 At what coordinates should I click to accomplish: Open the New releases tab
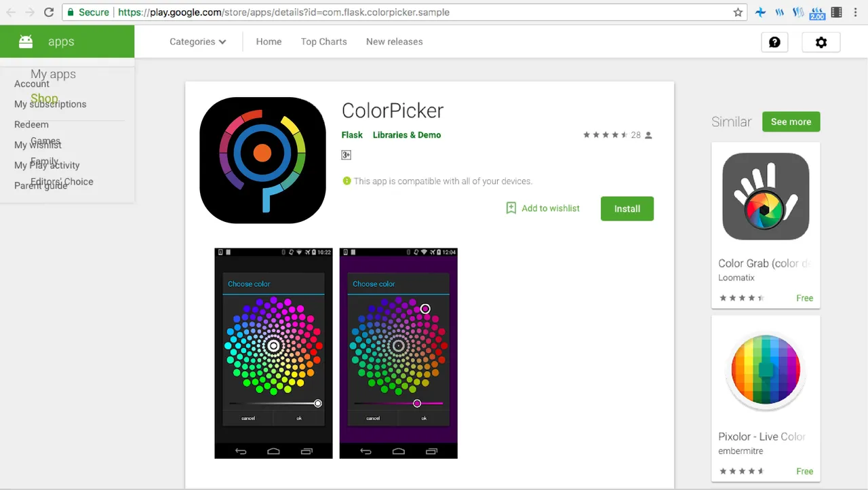tap(394, 41)
